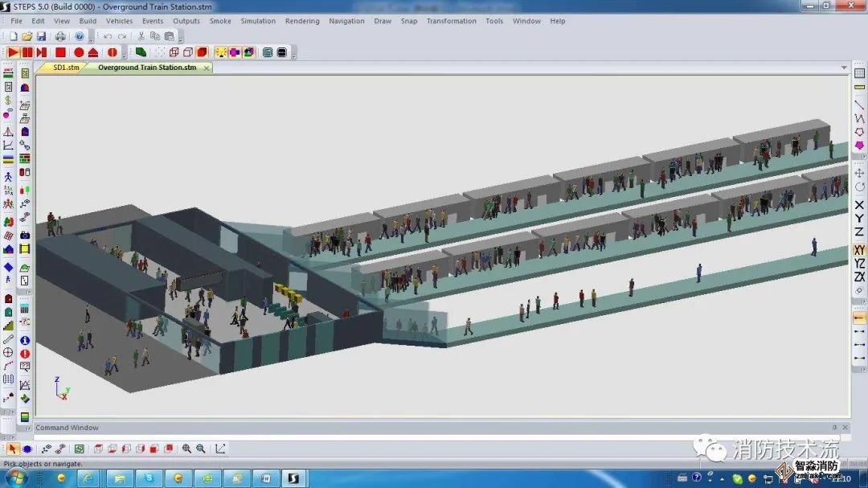The width and height of the screenshot is (868, 488).
Task: Click the Save floppy disk icon
Action: tap(42, 36)
